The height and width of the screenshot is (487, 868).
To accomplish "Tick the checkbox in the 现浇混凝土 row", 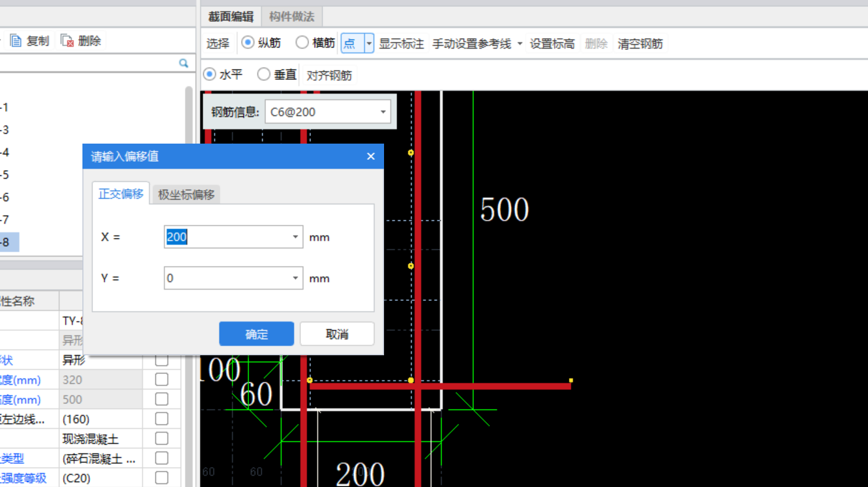I will tap(162, 439).
